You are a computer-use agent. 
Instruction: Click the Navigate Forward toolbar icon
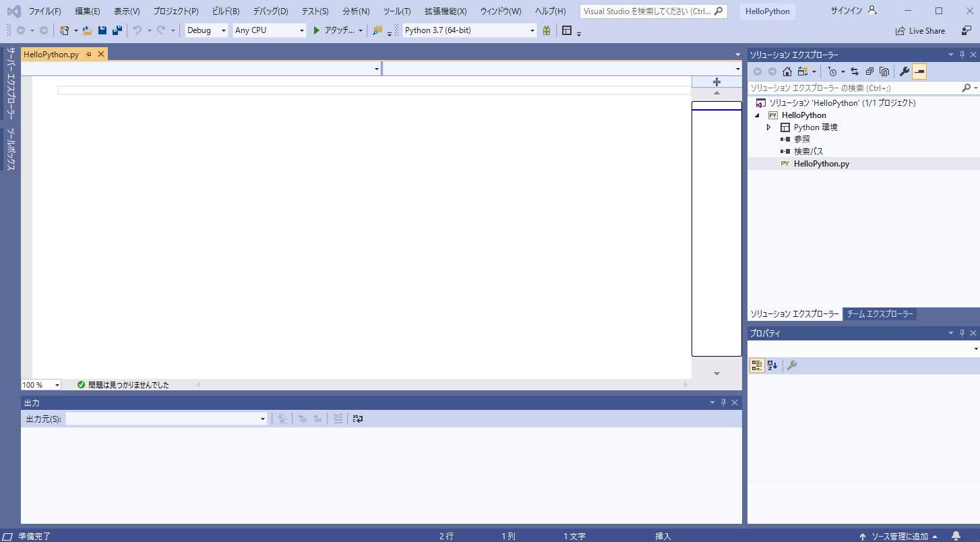tap(44, 30)
